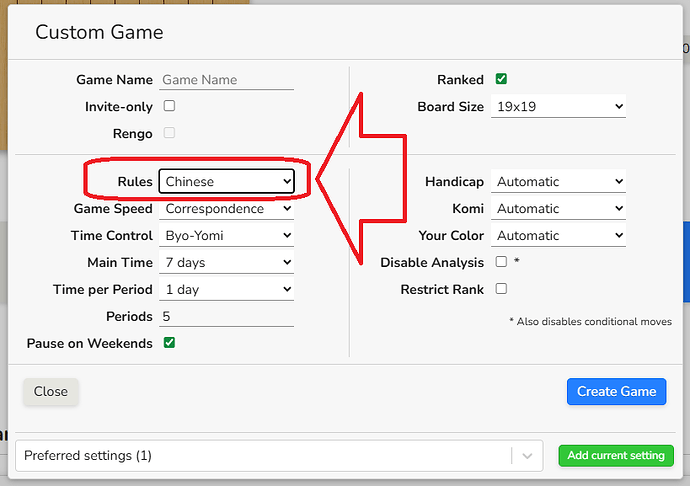Click Add current setting button

click(x=616, y=455)
